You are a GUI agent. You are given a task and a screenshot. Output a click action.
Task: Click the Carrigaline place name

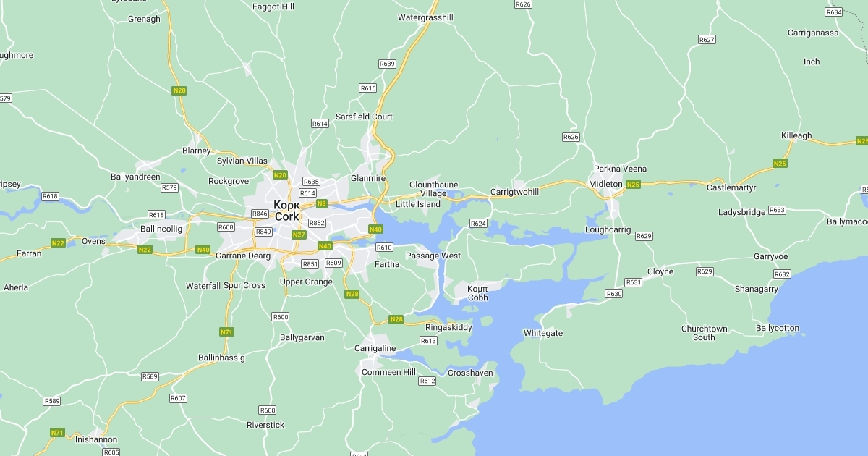(x=375, y=348)
